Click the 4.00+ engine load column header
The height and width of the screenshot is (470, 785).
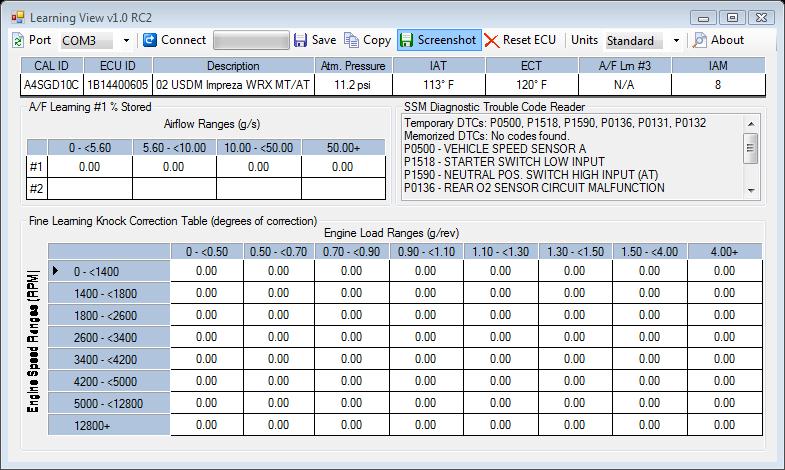coord(724,251)
